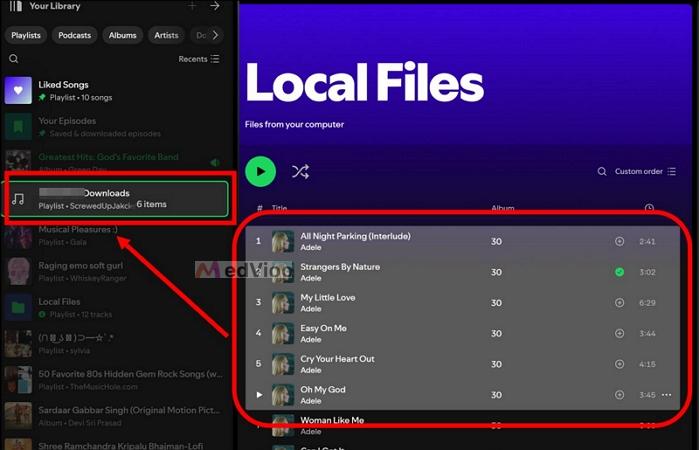Add Oh My God to Liked Songs
699x450 pixels.
coord(619,395)
